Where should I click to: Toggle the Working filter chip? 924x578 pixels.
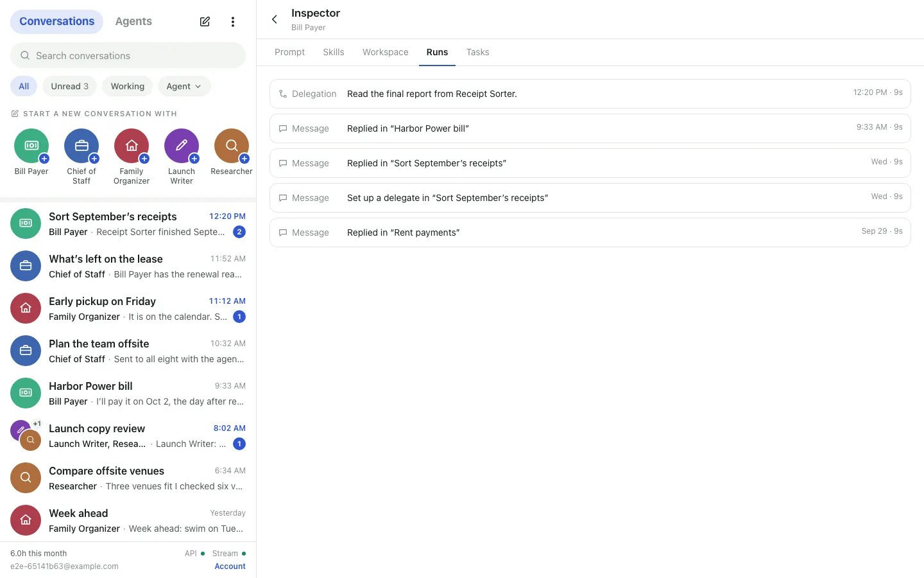[x=128, y=86]
